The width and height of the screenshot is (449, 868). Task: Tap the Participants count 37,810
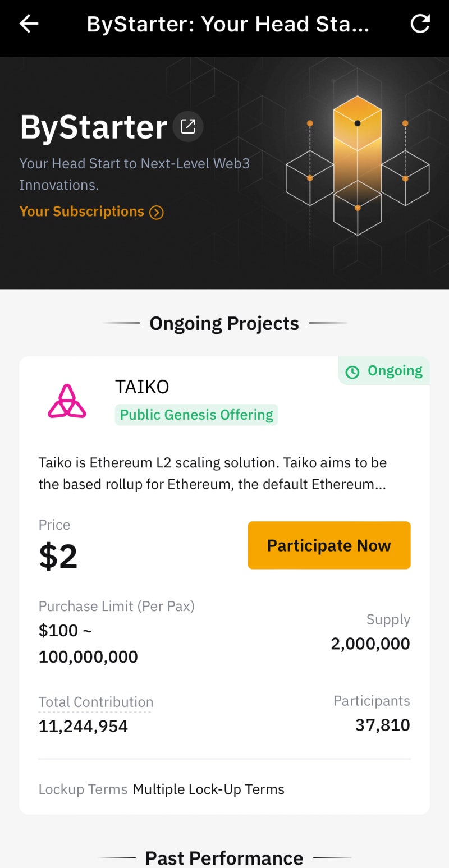click(x=382, y=725)
